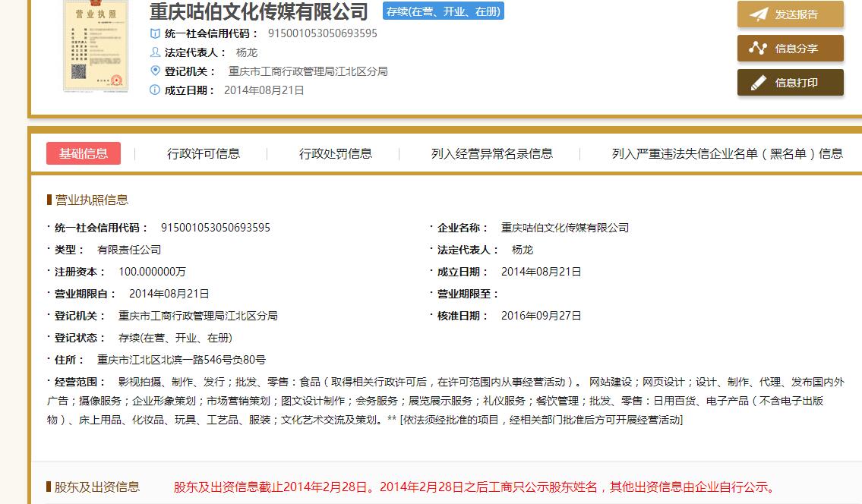Click the pencil icon on 信息打印
The height and width of the screenshot is (504, 862).
tap(758, 83)
